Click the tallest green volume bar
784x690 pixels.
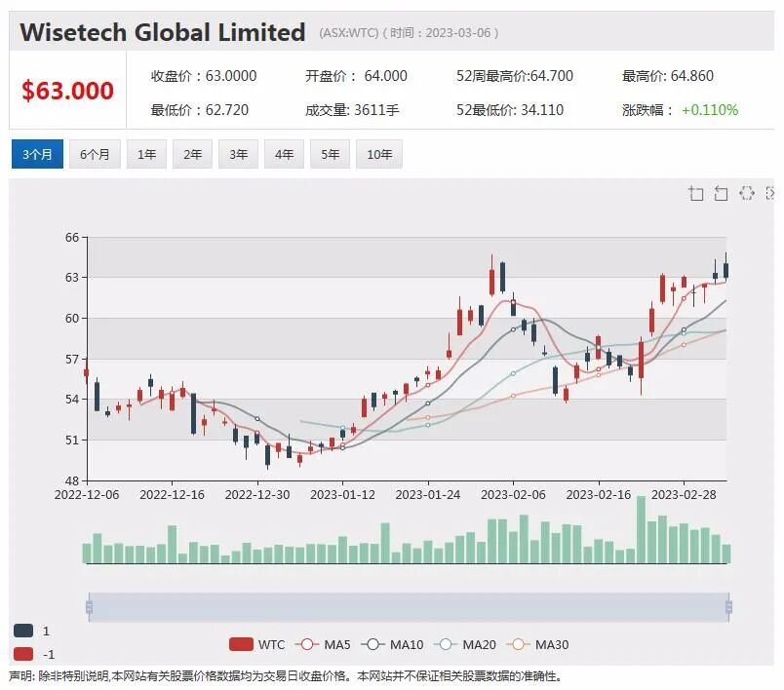click(x=641, y=529)
